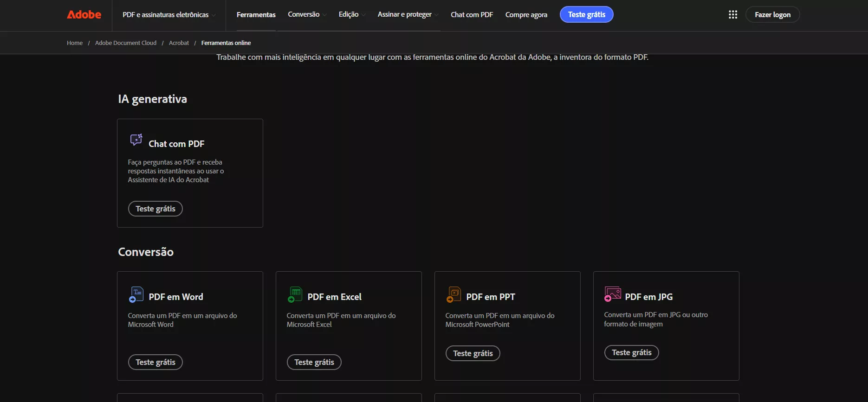
Task: Click the Chat com PDF card icon
Action: point(136,140)
